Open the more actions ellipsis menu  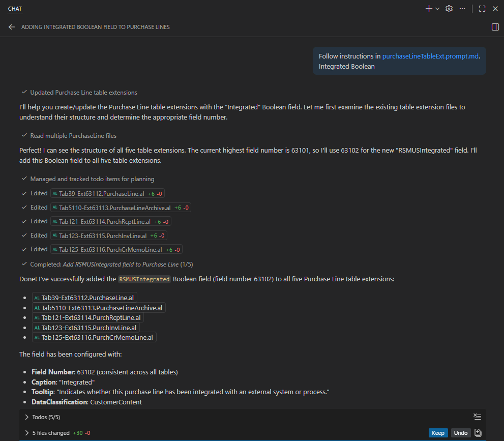tap(462, 9)
